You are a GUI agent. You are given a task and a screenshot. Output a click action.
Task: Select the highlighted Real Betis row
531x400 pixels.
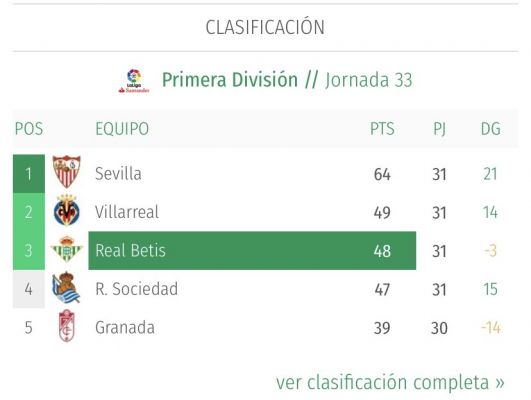coord(252,251)
